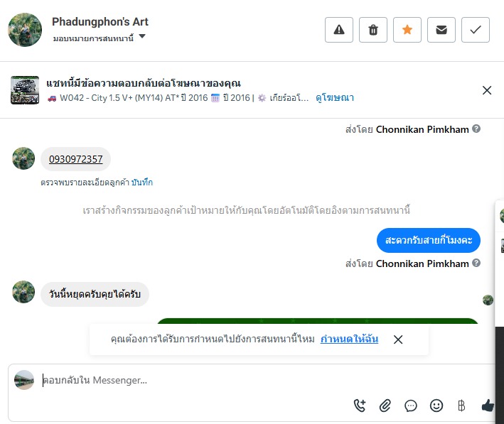The image size is (504, 424).
Task: Open saved replies speech bubble icon
Action: pyautogui.click(x=411, y=406)
